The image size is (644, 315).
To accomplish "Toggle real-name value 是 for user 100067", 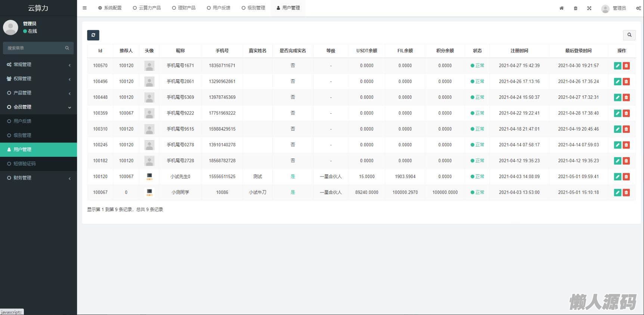I will click(292, 192).
